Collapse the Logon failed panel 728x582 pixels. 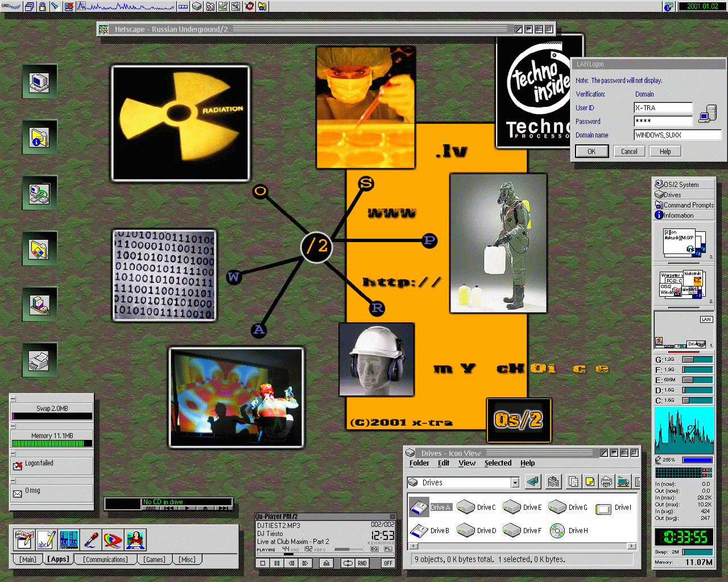pyautogui.click(x=13, y=454)
